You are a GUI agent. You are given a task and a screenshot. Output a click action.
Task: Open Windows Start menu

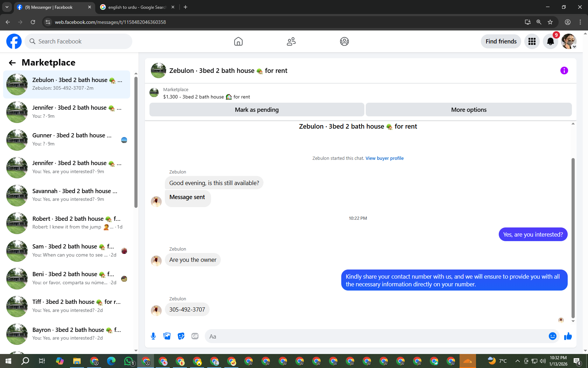pyautogui.click(x=8, y=361)
